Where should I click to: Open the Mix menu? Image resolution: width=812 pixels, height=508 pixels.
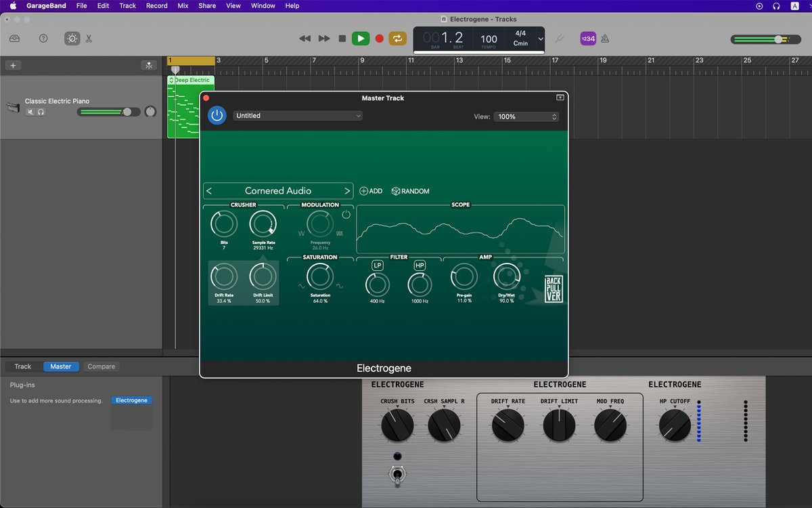(x=183, y=5)
